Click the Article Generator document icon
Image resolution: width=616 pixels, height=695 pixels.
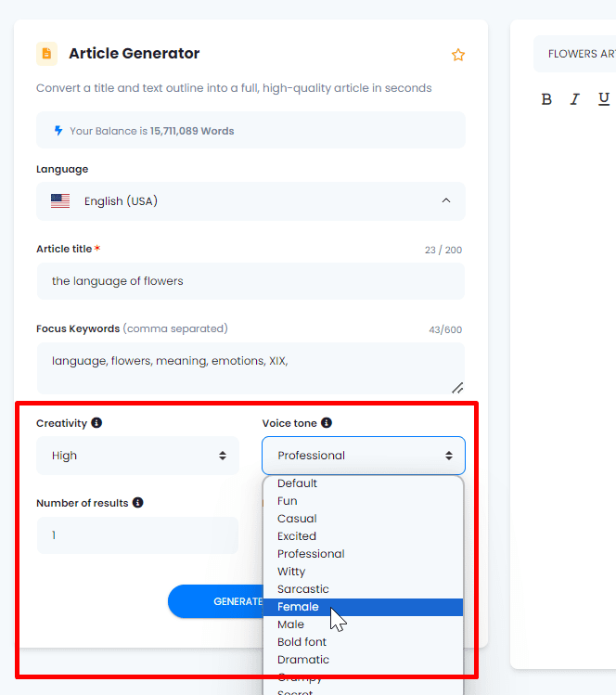46,54
